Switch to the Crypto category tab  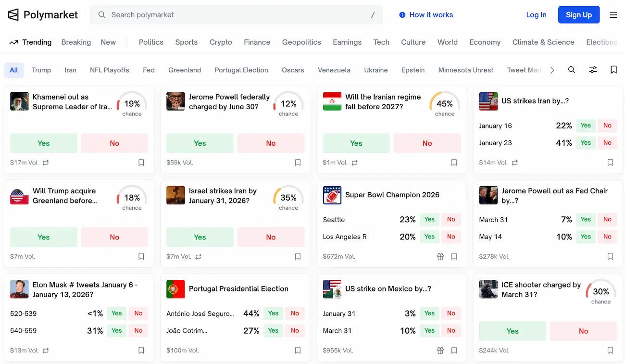coord(221,42)
